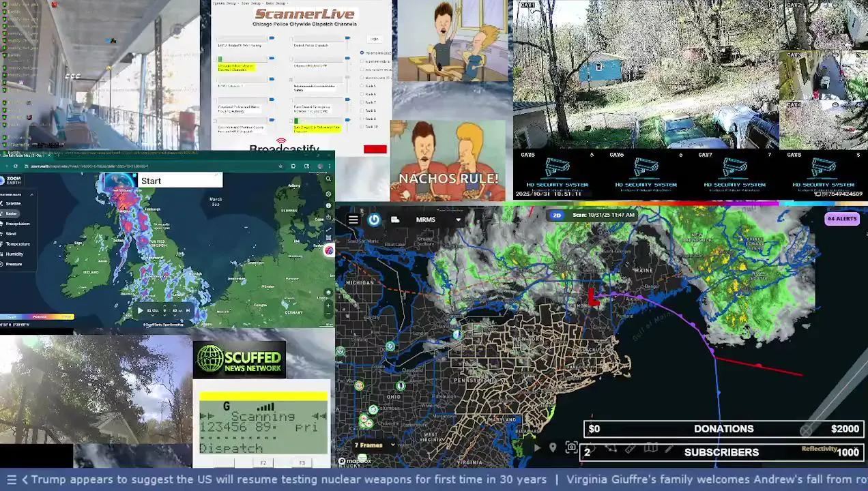Open the Zoom Earth search icon
This screenshot has height=491, width=868.
328,179
